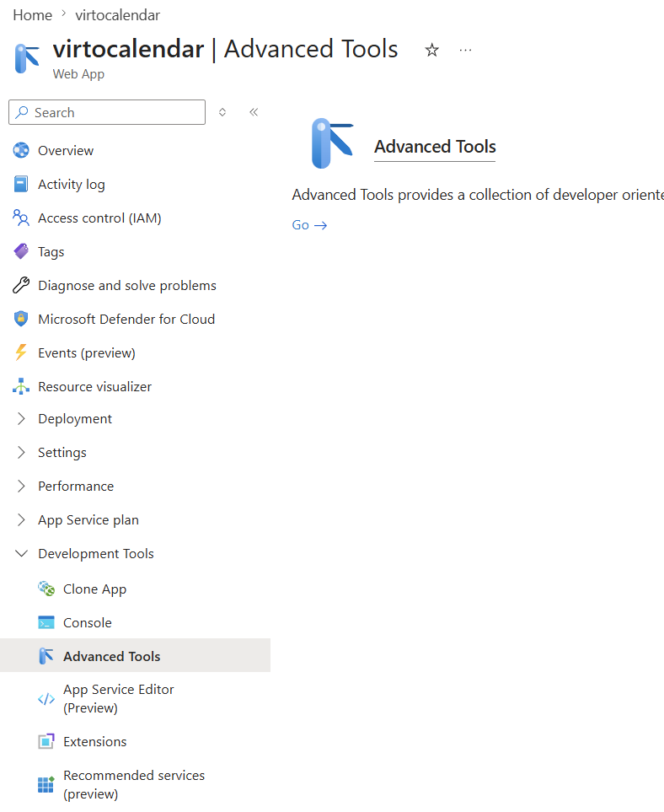Screen dimensions: 664x812
Task: Click the wrench icon for Diagnose problems
Action: click(21, 285)
